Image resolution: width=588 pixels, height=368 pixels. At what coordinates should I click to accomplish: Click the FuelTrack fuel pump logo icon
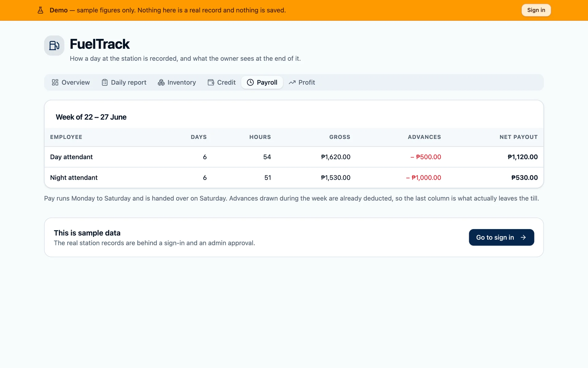coord(54,46)
